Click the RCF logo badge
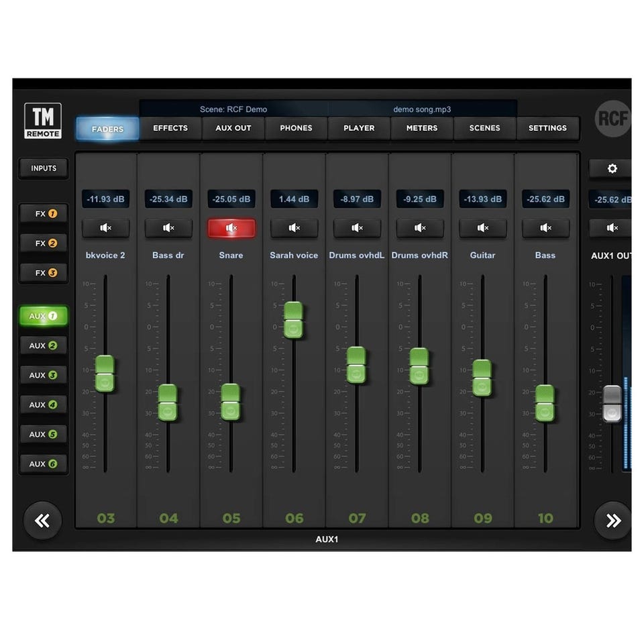 pos(612,119)
